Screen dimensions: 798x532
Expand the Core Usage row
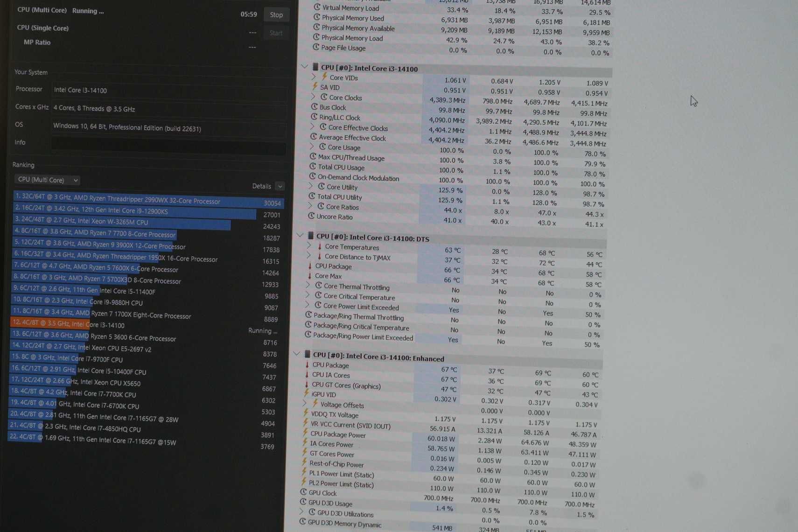tap(312, 147)
